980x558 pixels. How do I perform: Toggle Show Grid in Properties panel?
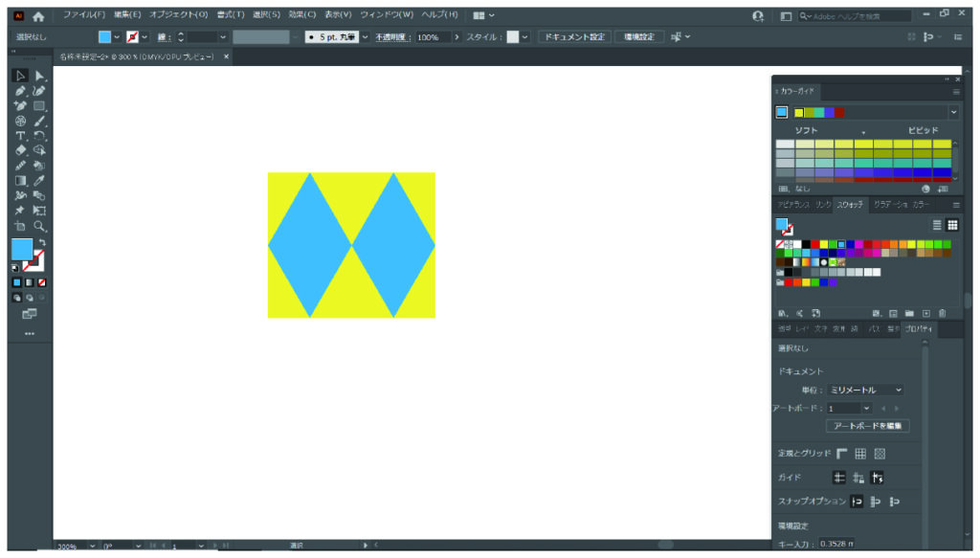(x=860, y=454)
